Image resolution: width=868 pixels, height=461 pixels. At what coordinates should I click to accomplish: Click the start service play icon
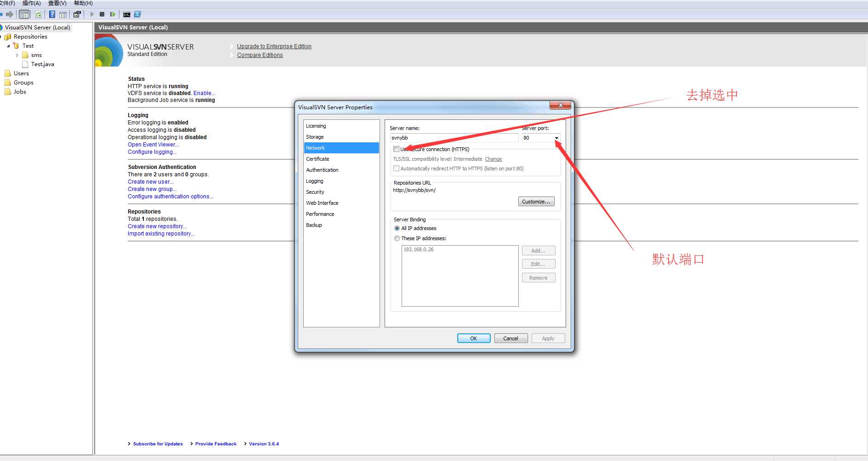click(x=92, y=14)
